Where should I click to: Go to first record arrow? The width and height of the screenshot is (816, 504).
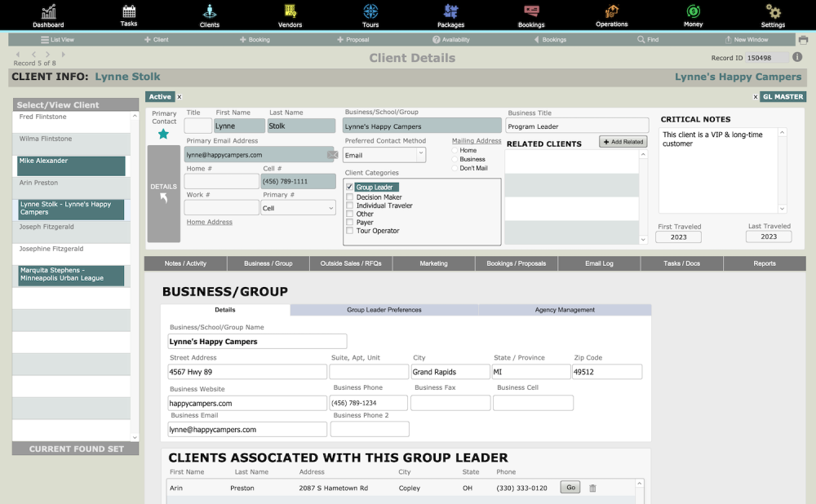18,54
